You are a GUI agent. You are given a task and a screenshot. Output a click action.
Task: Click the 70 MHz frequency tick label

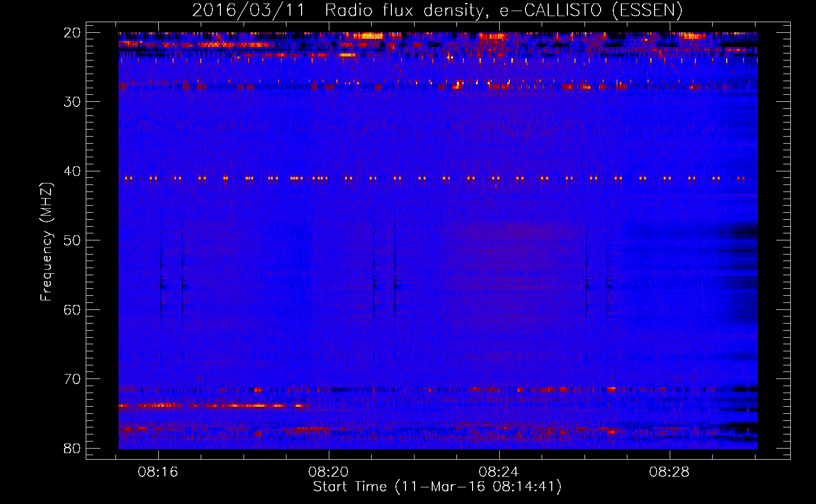click(73, 379)
